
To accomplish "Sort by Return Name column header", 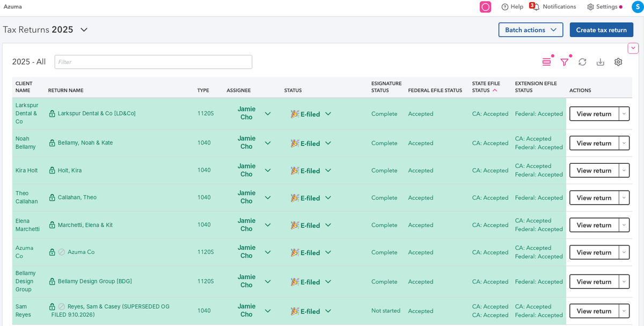I will click(x=65, y=91).
